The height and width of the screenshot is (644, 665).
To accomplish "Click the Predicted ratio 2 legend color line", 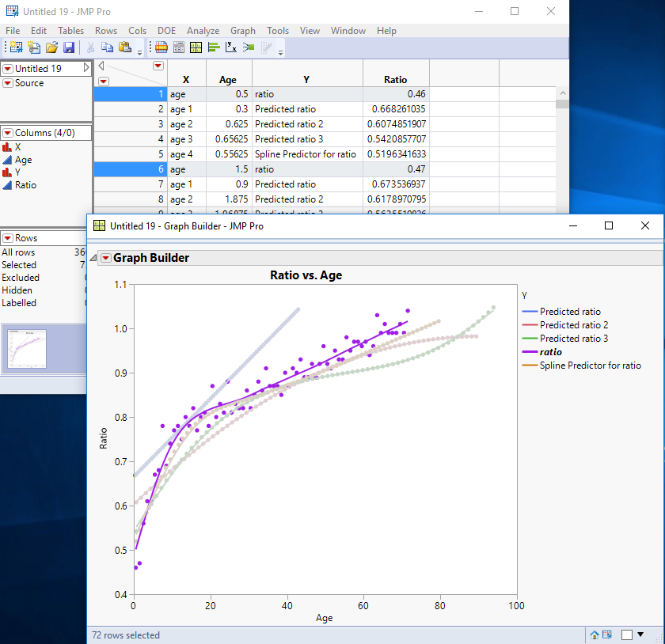I will 529,325.
